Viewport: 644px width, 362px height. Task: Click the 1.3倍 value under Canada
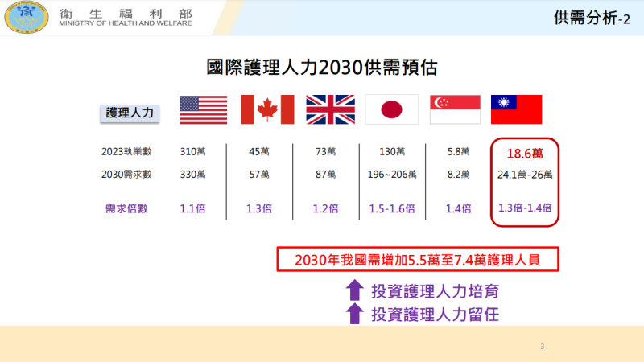(x=259, y=208)
